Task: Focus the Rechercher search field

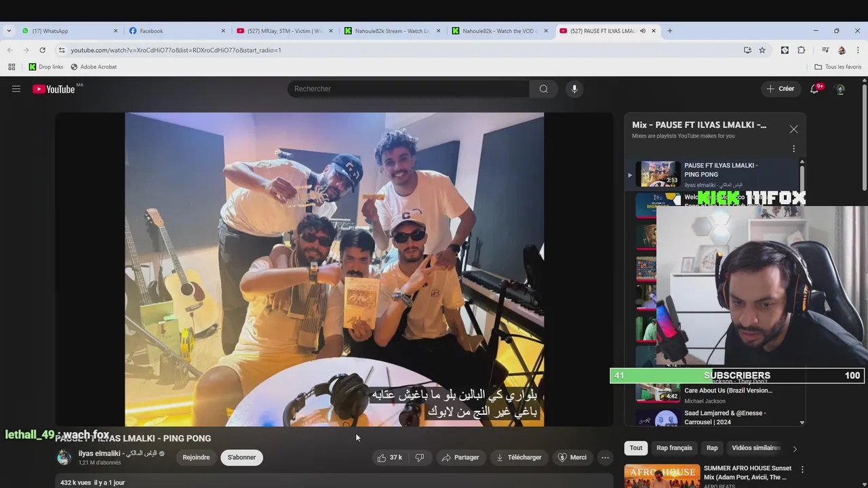Action: [409, 89]
